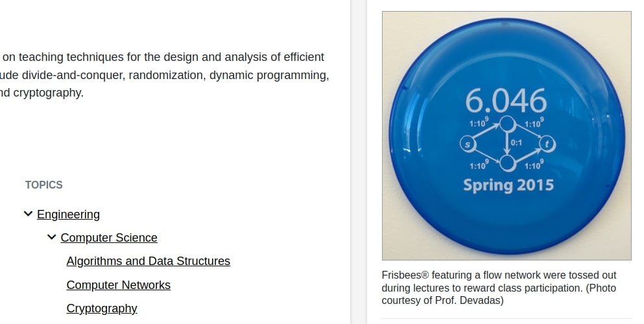Open the Cryptography topic link
The height and width of the screenshot is (324, 644).
(x=102, y=308)
